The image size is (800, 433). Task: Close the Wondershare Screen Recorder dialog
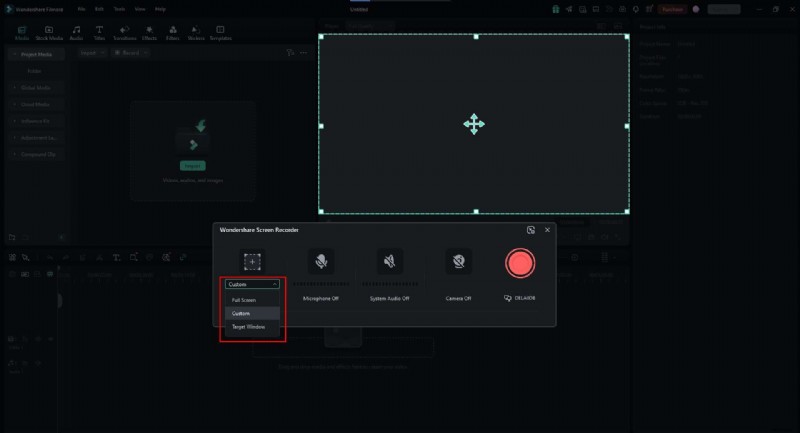pyautogui.click(x=547, y=230)
